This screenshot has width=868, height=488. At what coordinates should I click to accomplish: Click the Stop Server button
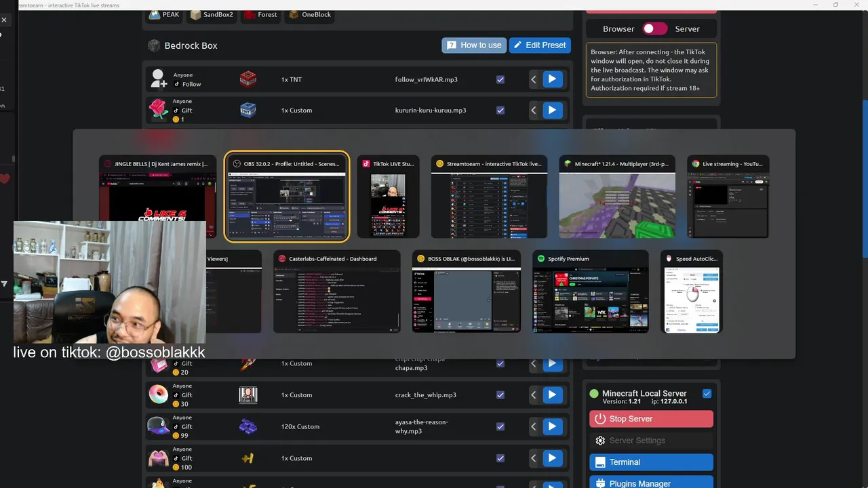(651, 419)
